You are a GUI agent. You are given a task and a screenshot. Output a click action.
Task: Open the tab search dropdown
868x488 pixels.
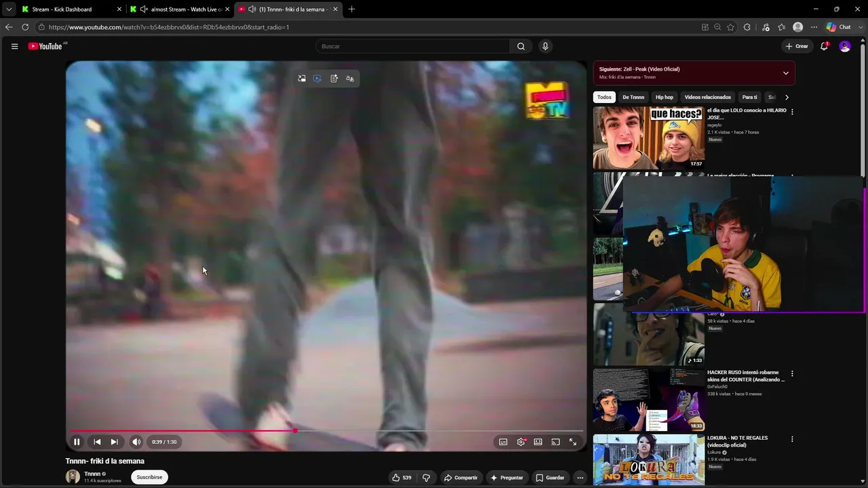point(9,9)
